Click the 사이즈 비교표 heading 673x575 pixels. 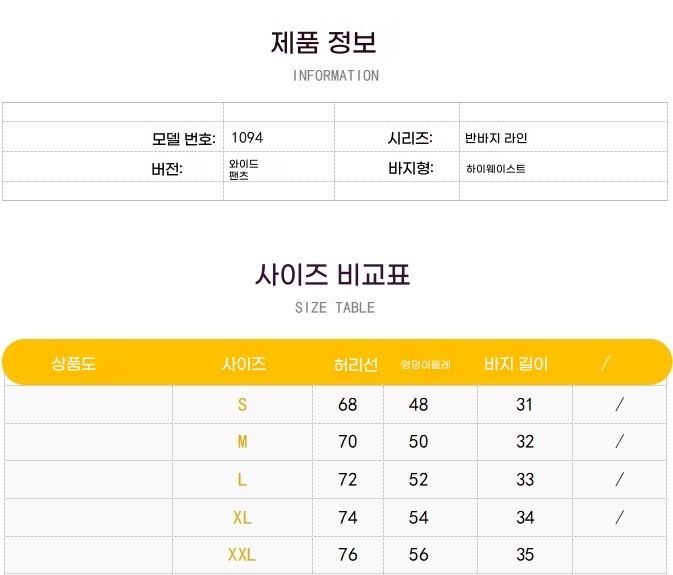(333, 275)
